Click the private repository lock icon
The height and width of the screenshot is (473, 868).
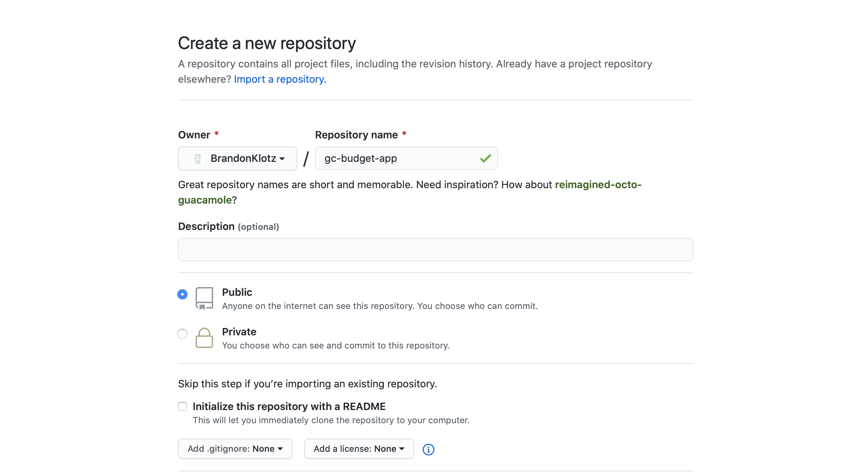(204, 338)
